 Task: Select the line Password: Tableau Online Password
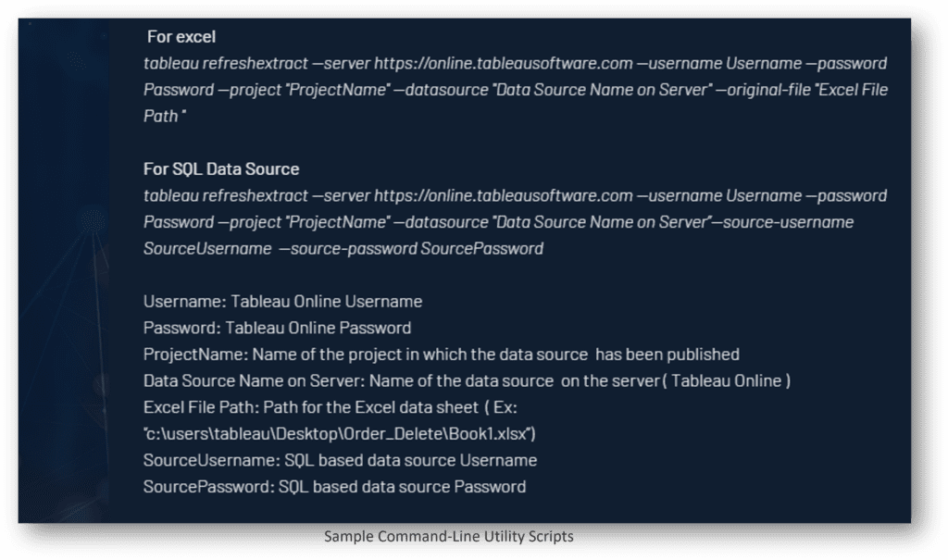click(x=278, y=328)
